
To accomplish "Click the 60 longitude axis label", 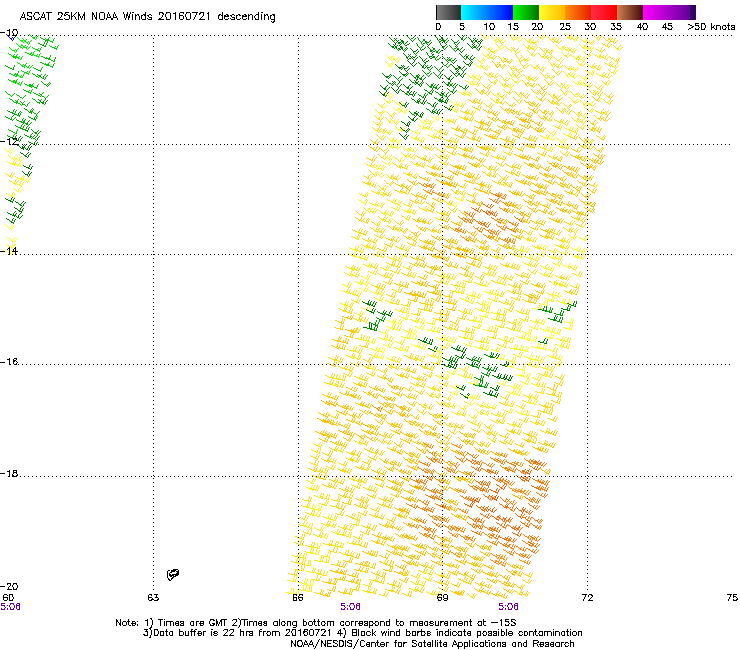I will coord(8,598).
